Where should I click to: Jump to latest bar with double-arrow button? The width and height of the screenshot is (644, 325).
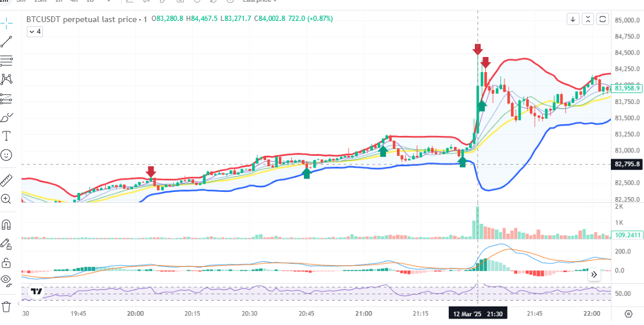click(594, 274)
